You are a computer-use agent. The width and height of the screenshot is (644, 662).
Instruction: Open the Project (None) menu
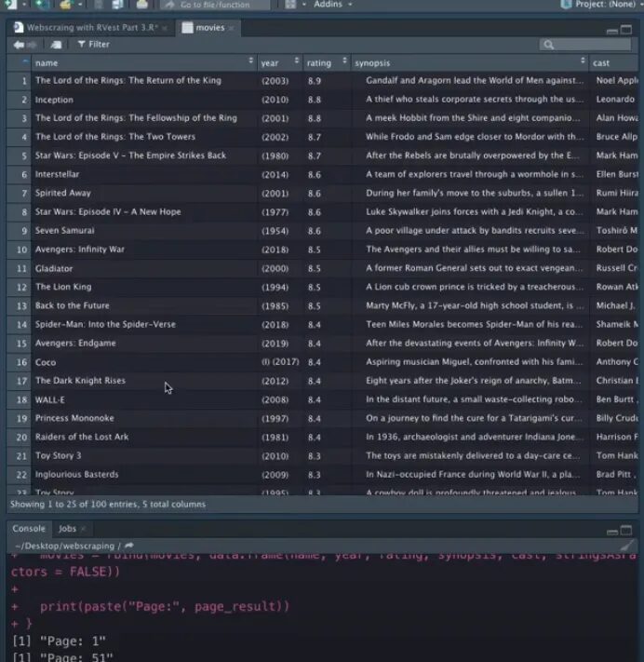600,5
